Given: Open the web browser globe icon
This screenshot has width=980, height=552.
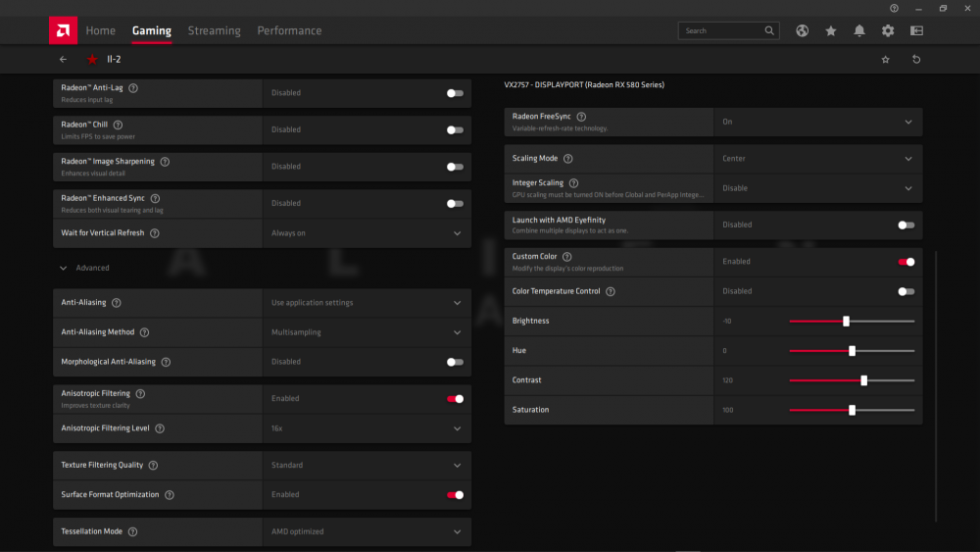Looking at the screenshot, I should 802,30.
